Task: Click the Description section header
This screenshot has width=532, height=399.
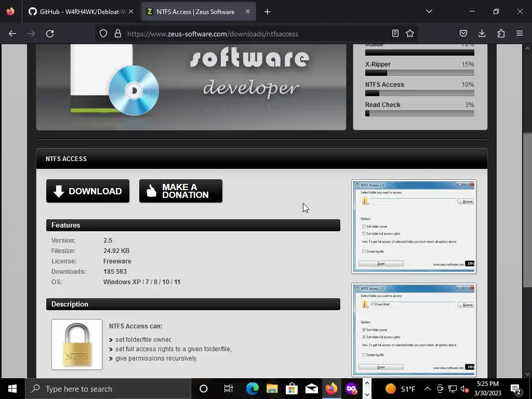Action: click(x=193, y=304)
